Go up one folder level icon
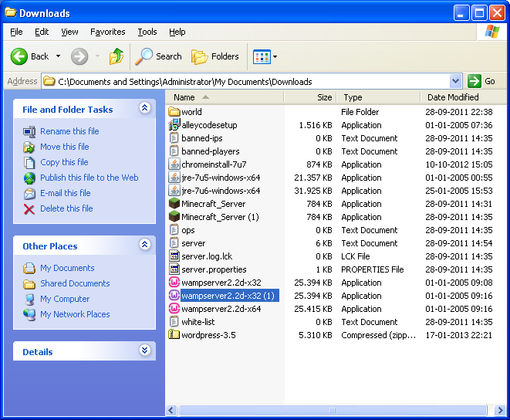This screenshot has width=510, height=420. 117,56
